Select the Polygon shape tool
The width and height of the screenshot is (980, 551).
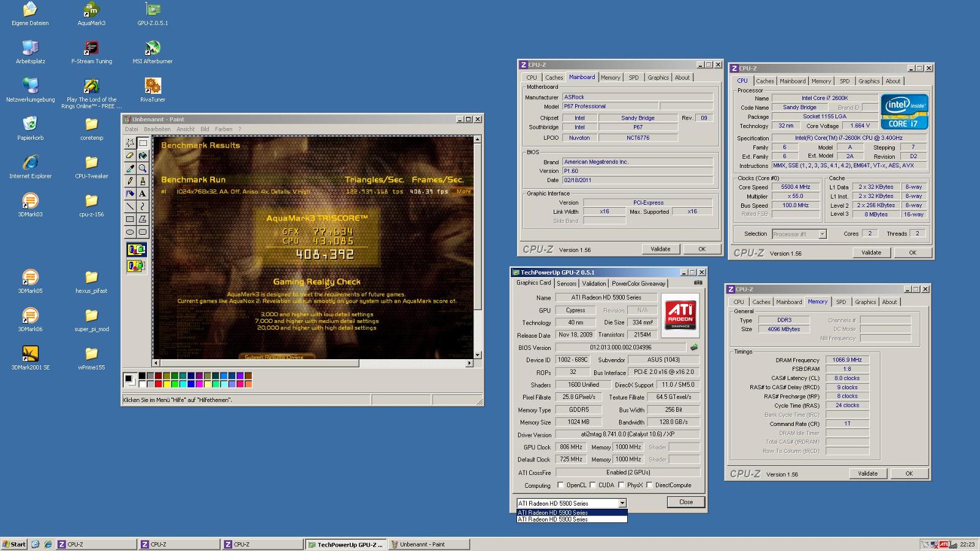143,219
